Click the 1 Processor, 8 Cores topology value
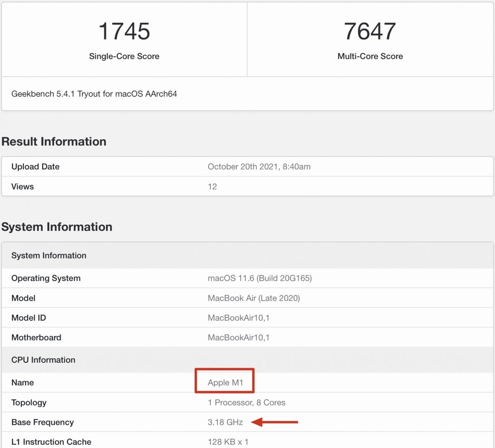Viewport: 495px width, 448px height. click(x=247, y=403)
